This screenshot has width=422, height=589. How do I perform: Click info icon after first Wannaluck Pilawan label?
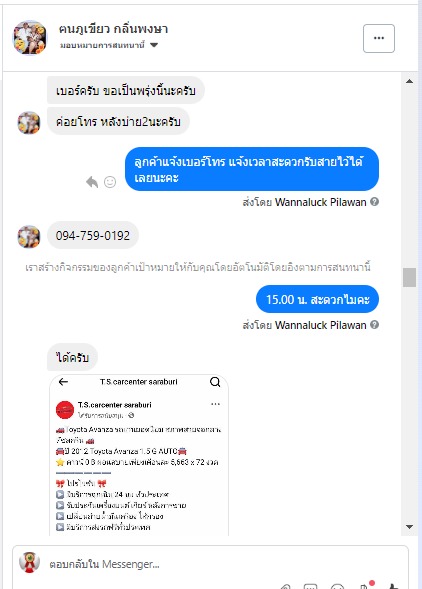(374, 202)
